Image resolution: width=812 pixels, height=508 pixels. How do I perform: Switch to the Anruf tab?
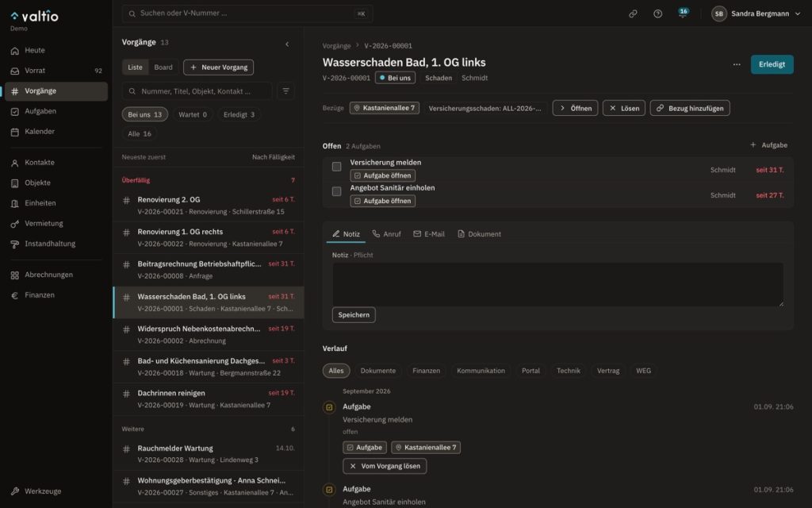[x=386, y=234]
